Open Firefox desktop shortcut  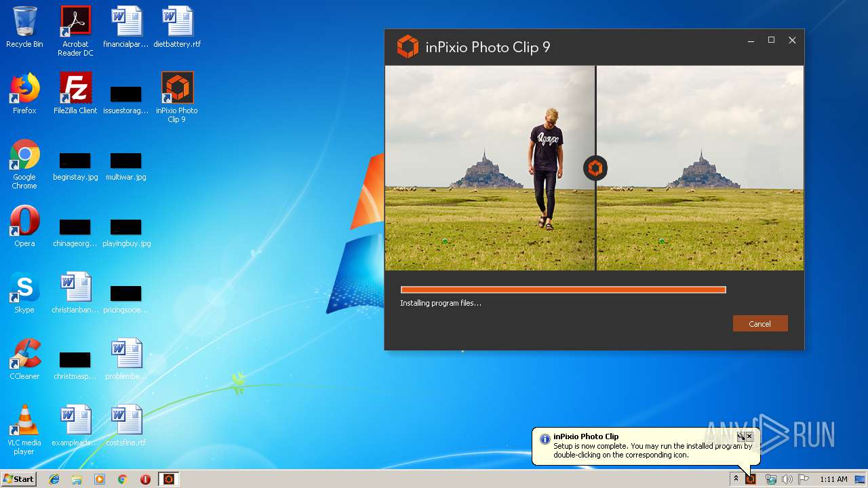[24, 94]
